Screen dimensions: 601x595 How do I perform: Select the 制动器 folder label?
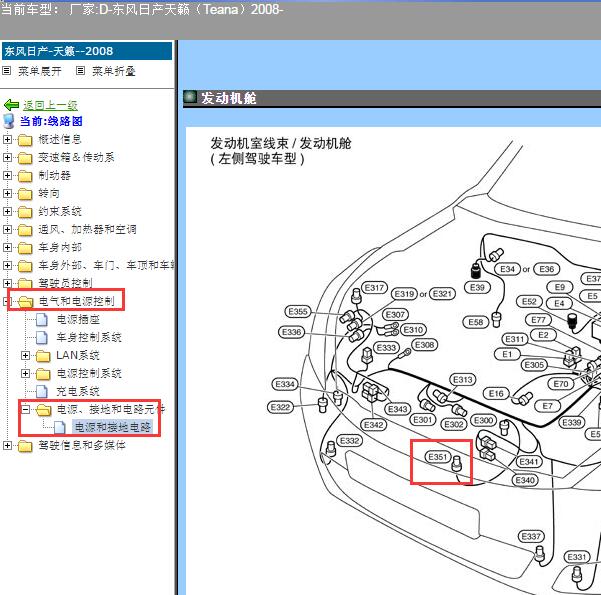pyautogui.click(x=54, y=175)
